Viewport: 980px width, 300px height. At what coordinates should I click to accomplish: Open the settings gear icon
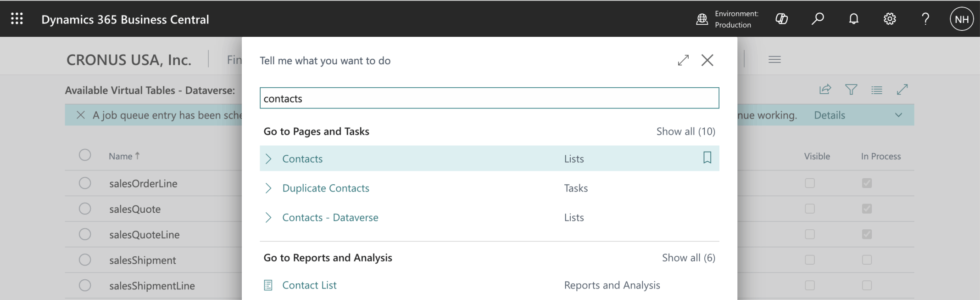890,19
